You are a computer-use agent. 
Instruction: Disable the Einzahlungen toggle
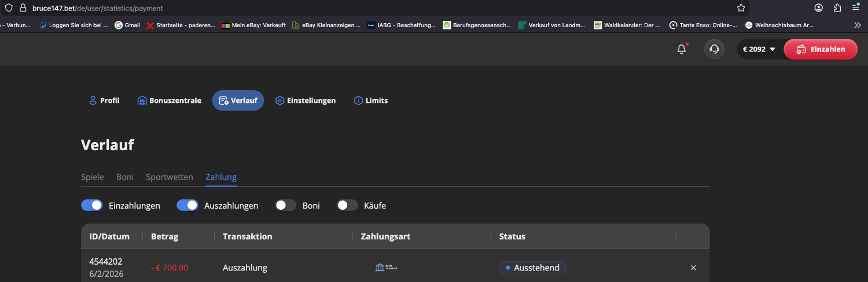(x=91, y=205)
